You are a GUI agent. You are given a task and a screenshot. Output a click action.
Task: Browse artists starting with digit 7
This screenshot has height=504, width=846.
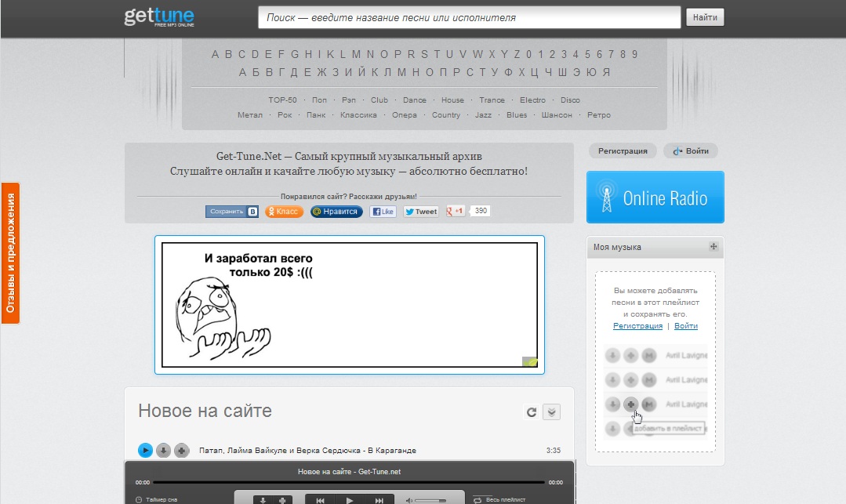[611, 55]
